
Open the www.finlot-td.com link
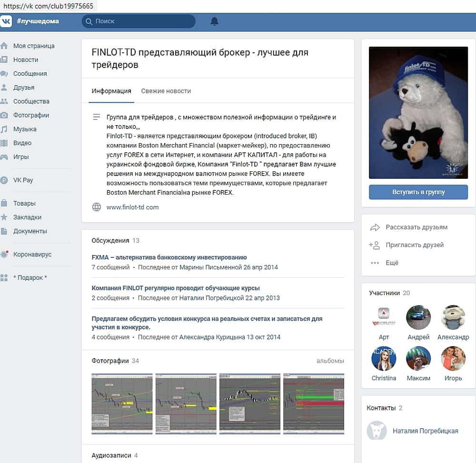[x=132, y=207]
